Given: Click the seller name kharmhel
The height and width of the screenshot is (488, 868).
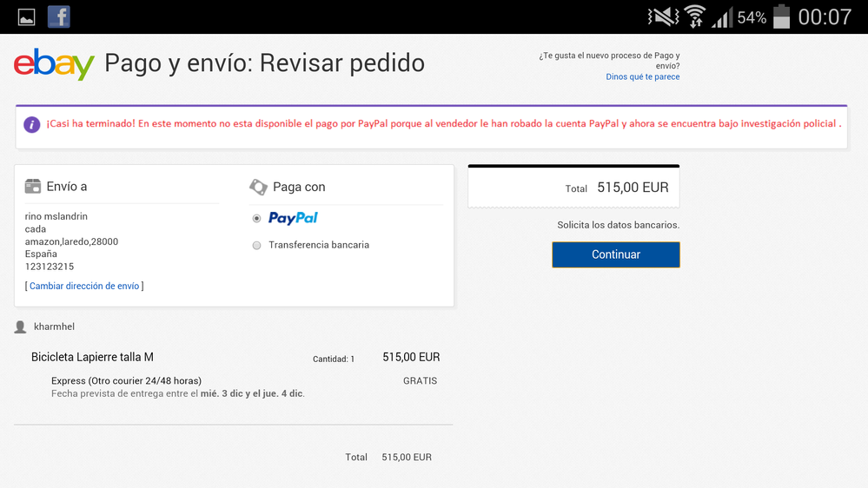Looking at the screenshot, I should 54,326.
